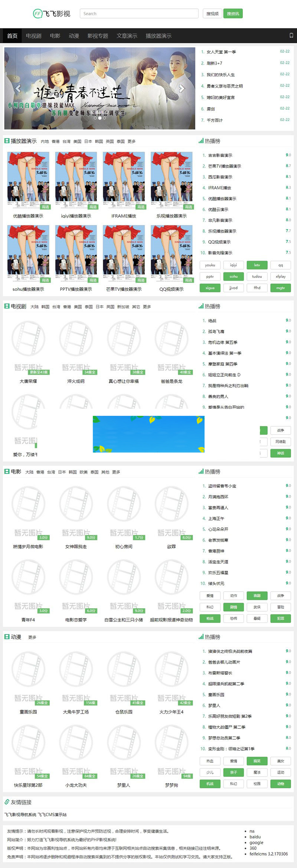Click the 动漫 section film icon
Image resolution: width=297 pixels, height=868 pixels.
pyautogui.click(x=7, y=637)
